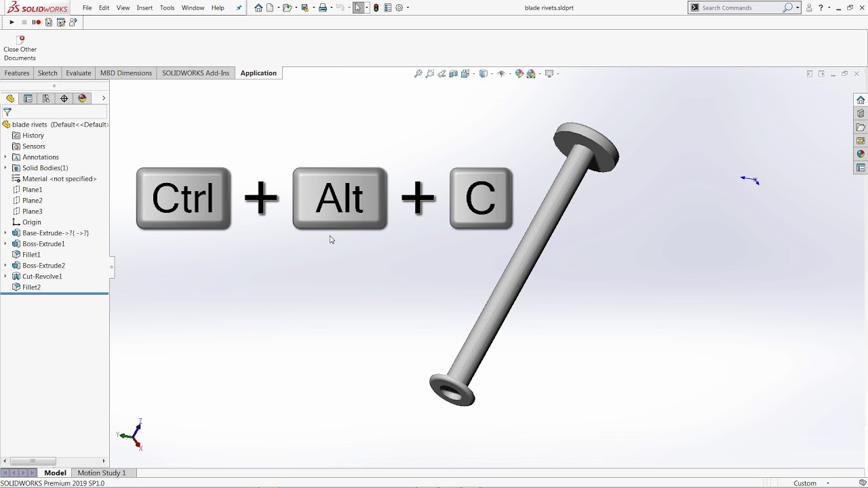Click the Home icon in the top toolbar
Viewport: 868px width, 488px height.
258,7
